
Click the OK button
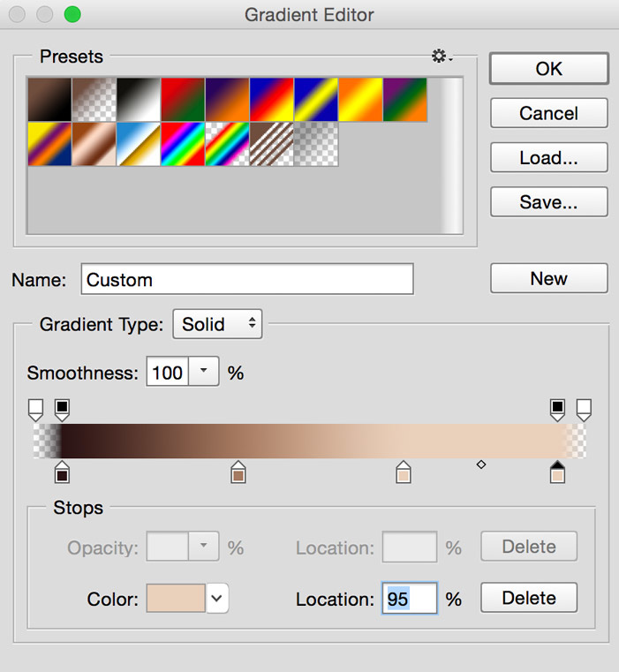548,69
